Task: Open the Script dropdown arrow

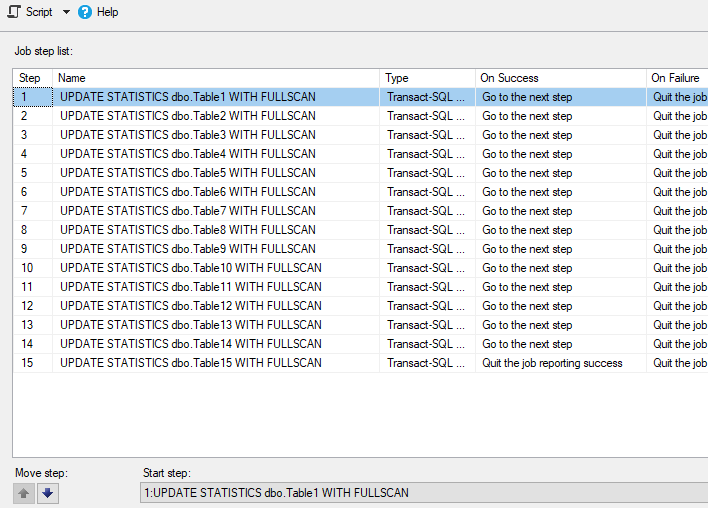Action: pos(66,12)
